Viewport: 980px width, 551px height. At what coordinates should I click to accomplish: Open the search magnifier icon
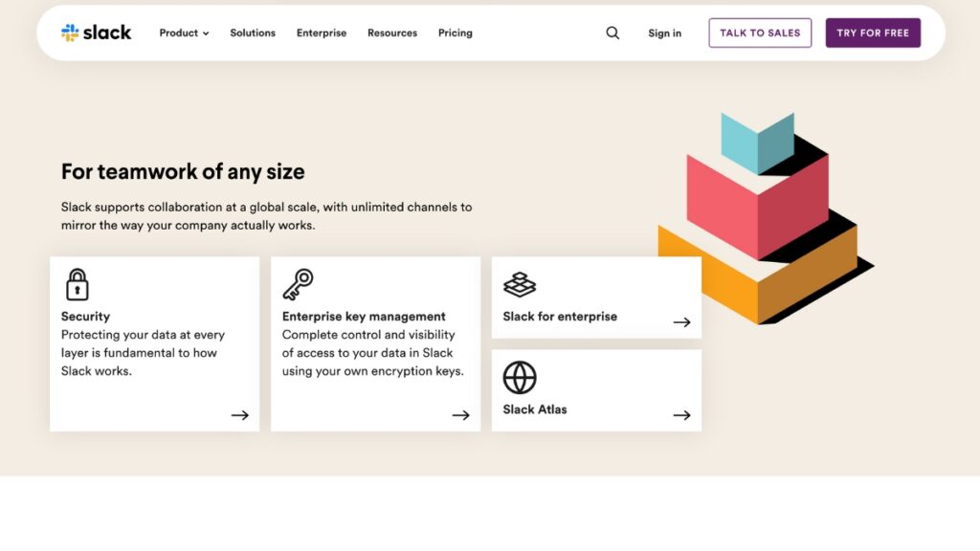coord(612,33)
